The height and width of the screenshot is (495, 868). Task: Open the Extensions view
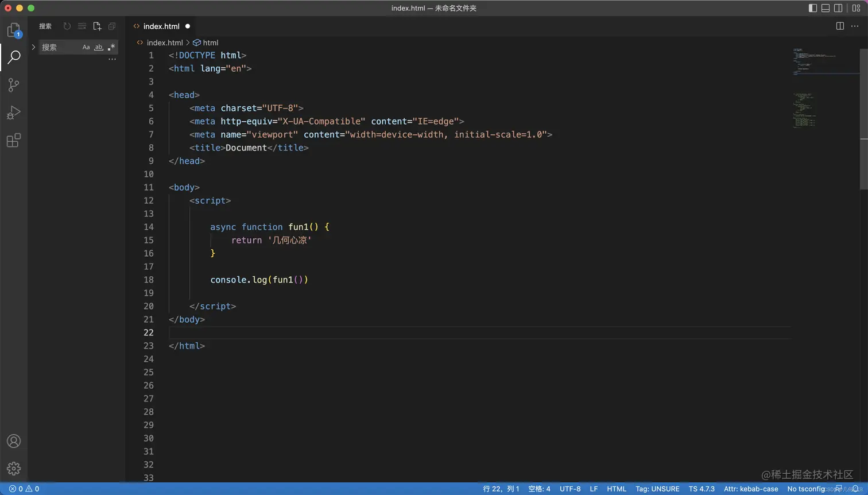(14, 140)
